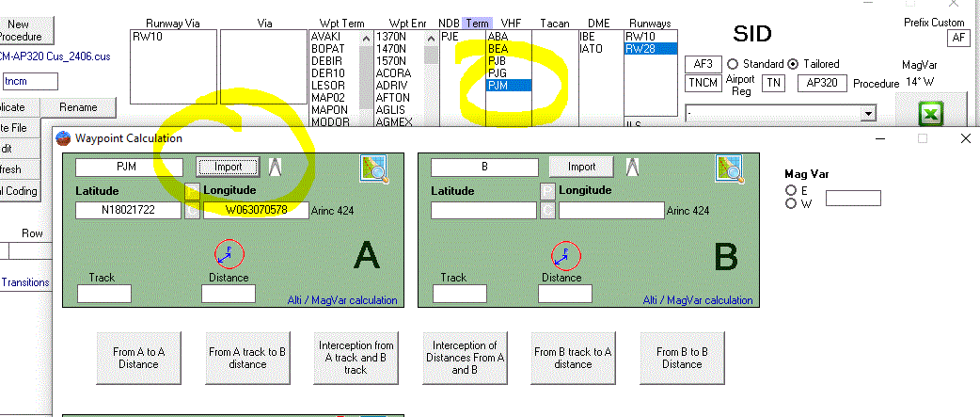Image resolution: width=980 pixels, height=417 pixels.
Task: Click the compass divider icon in panel A
Action: pos(277,167)
